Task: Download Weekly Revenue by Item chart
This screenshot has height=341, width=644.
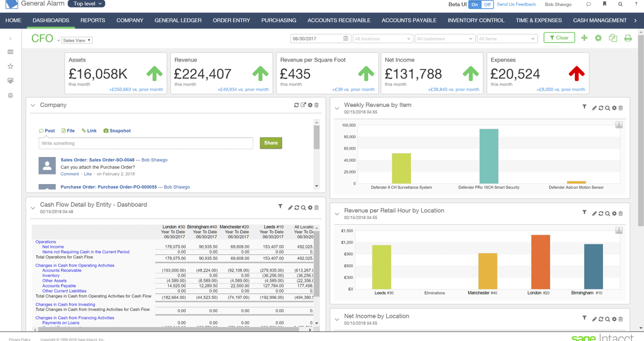Action: pyautogui.click(x=619, y=125)
